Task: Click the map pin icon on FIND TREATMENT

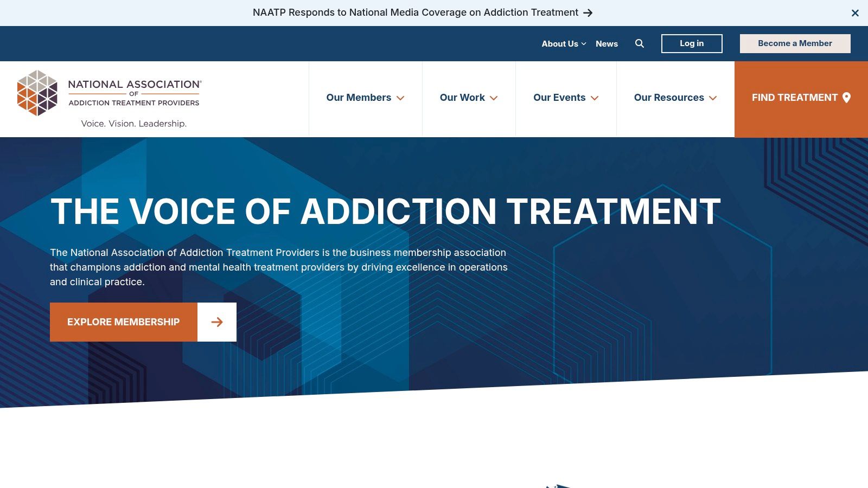Action: click(846, 98)
